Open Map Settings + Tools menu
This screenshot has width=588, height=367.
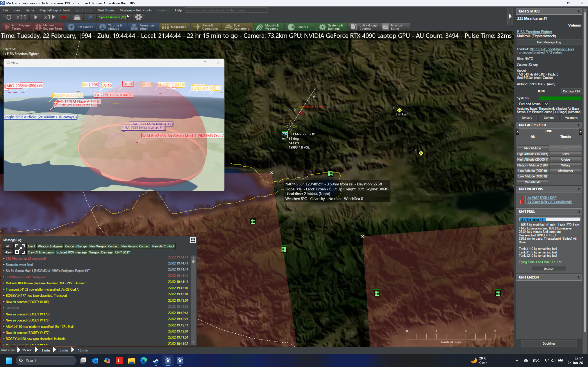tap(55, 10)
